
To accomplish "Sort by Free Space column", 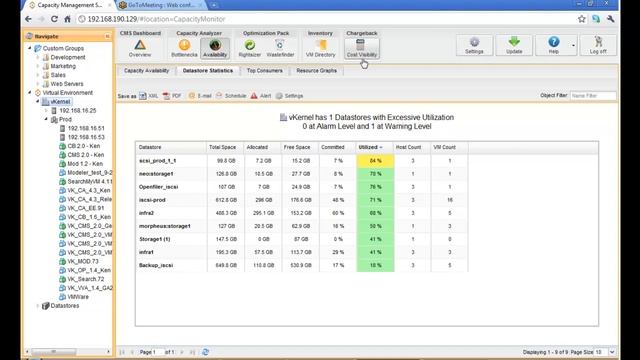I will [x=300, y=147].
